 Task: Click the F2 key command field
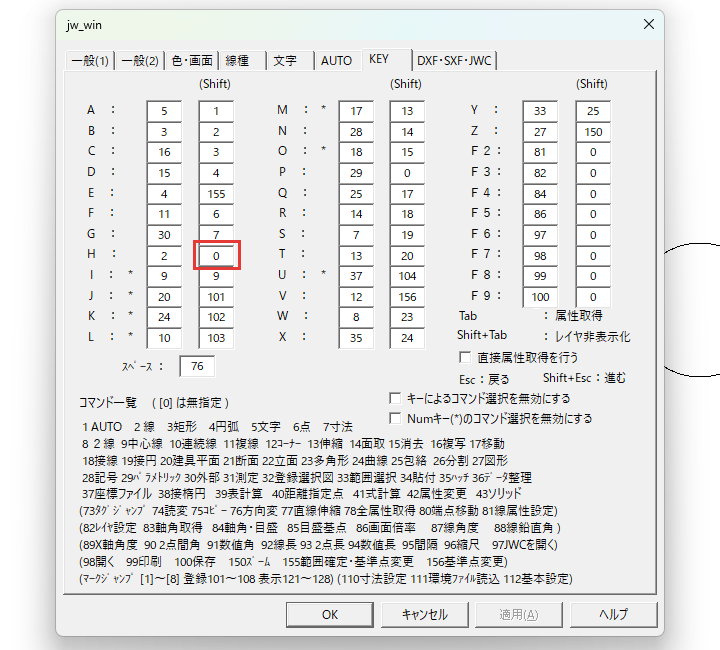point(540,152)
